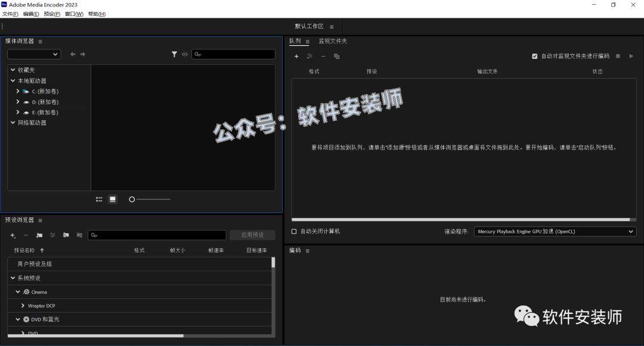Click the Preset Browser horizontal scrollbar
644x346 pixels.
coord(95,336)
